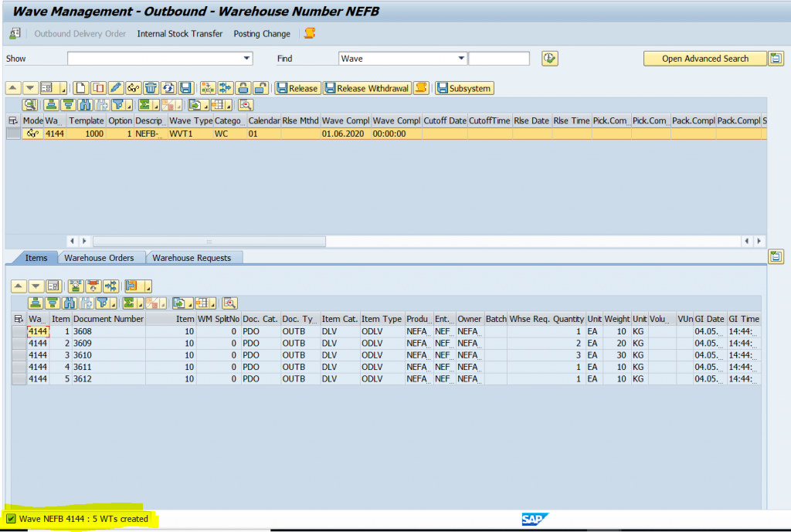The width and height of the screenshot is (791, 532).
Task: Lock the wave with closed padlock icon
Action: [x=243, y=88]
